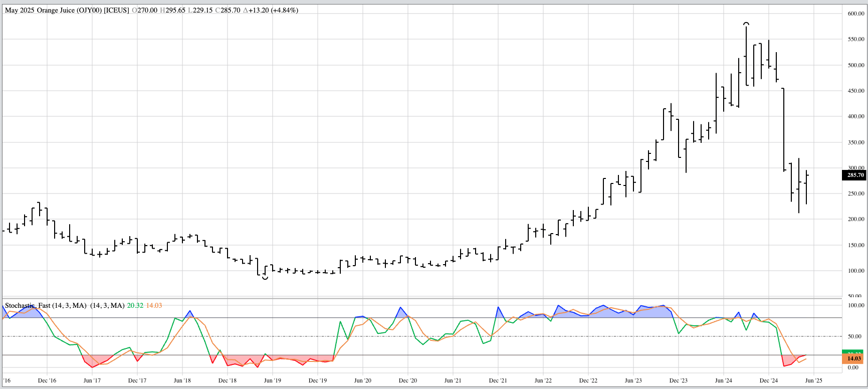Click the Jun '25 date axis label
The width and height of the screenshot is (868, 389).
coord(813,380)
